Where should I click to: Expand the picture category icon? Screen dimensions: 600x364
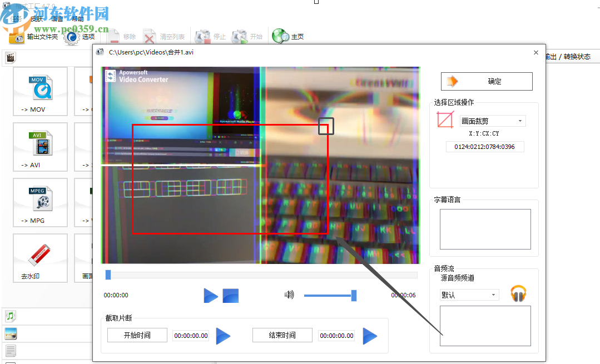pos(11,333)
